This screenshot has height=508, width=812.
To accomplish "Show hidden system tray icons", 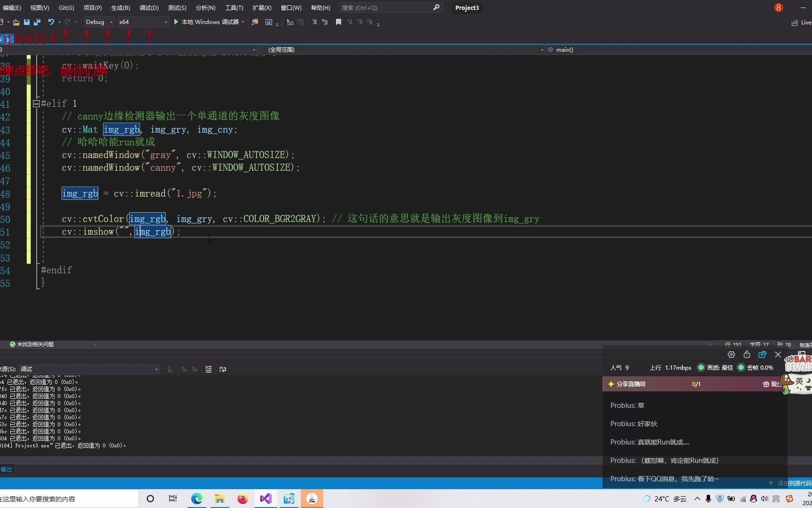I will coord(697,499).
